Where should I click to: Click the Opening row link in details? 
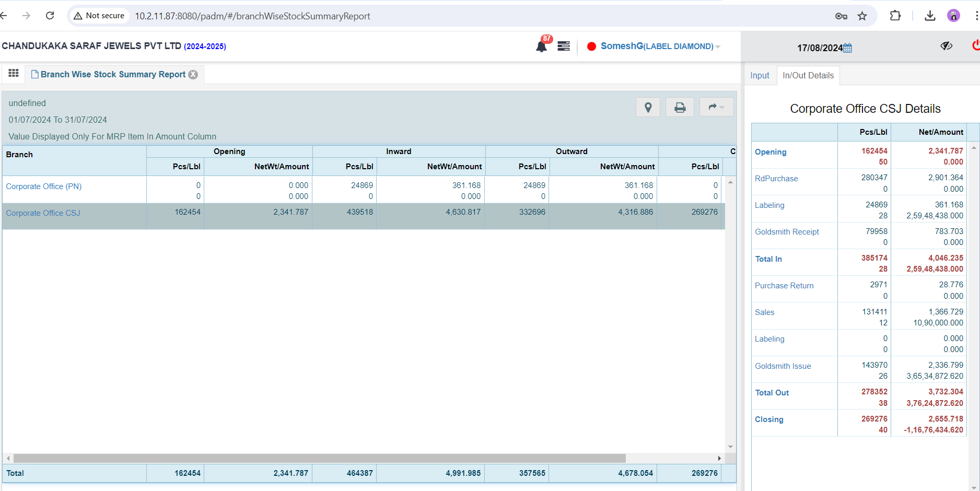pos(771,152)
